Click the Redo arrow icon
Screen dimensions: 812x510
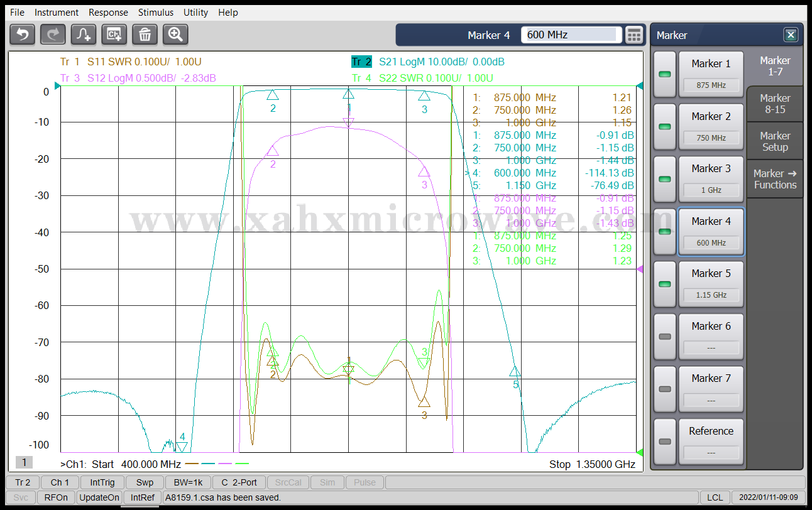[x=53, y=35]
